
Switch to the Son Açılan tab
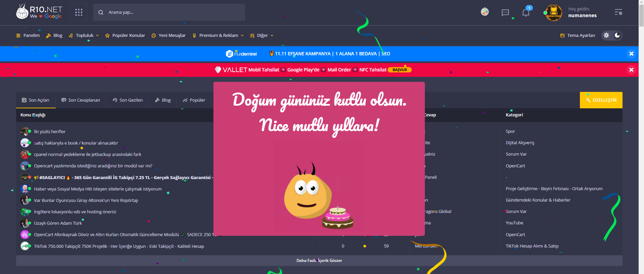click(36, 100)
